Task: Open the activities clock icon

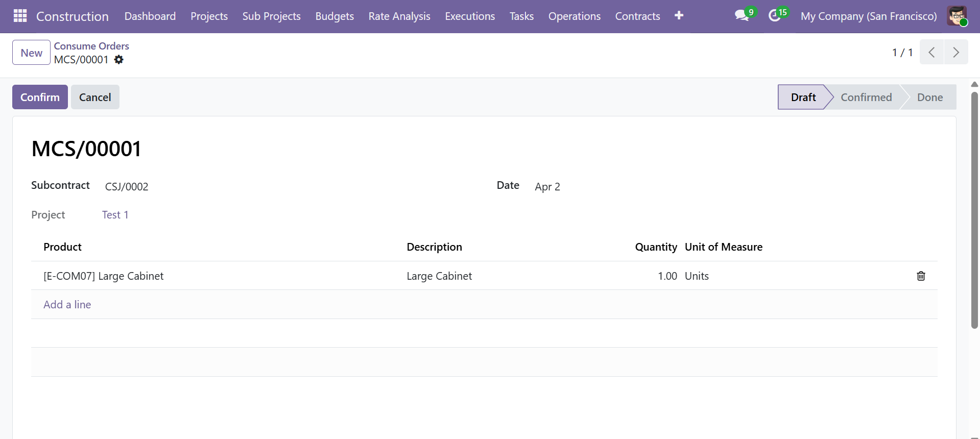Action: point(775,16)
